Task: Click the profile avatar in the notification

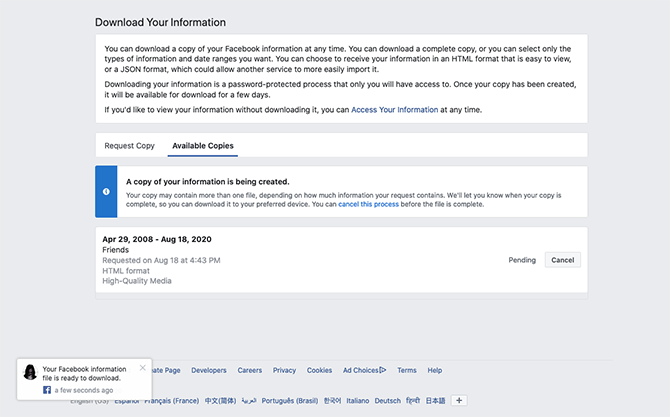Action: pos(30,373)
